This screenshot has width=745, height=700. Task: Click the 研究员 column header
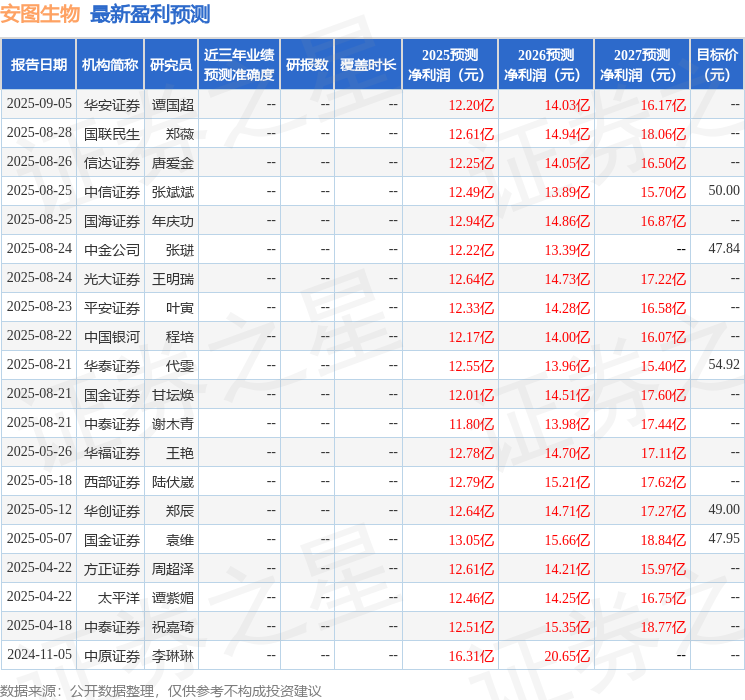171,65
